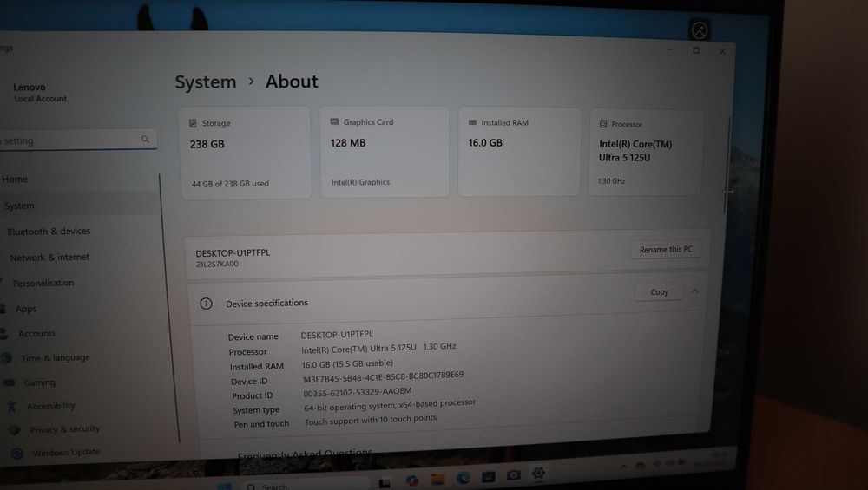868x490 pixels.
Task: Click the Installed RAM chip icon
Action: tap(472, 122)
